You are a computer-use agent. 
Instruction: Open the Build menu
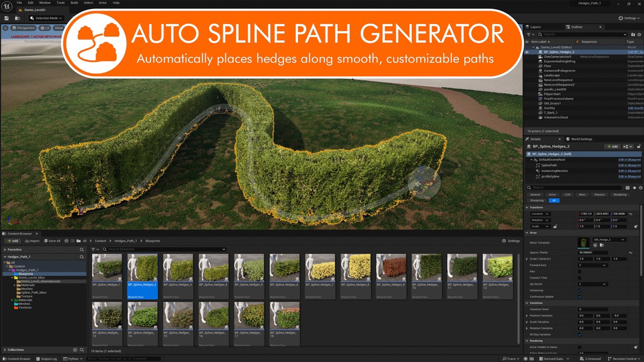coord(74,3)
